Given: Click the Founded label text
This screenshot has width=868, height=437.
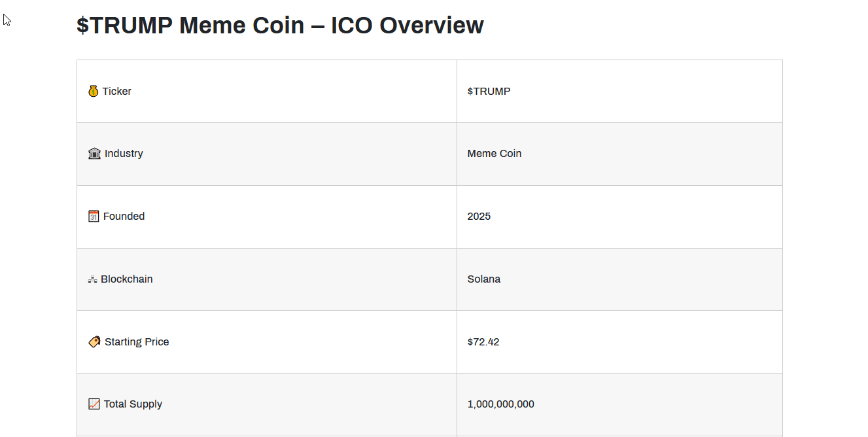Looking at the screenshot, I should click(x=124, y=217).
